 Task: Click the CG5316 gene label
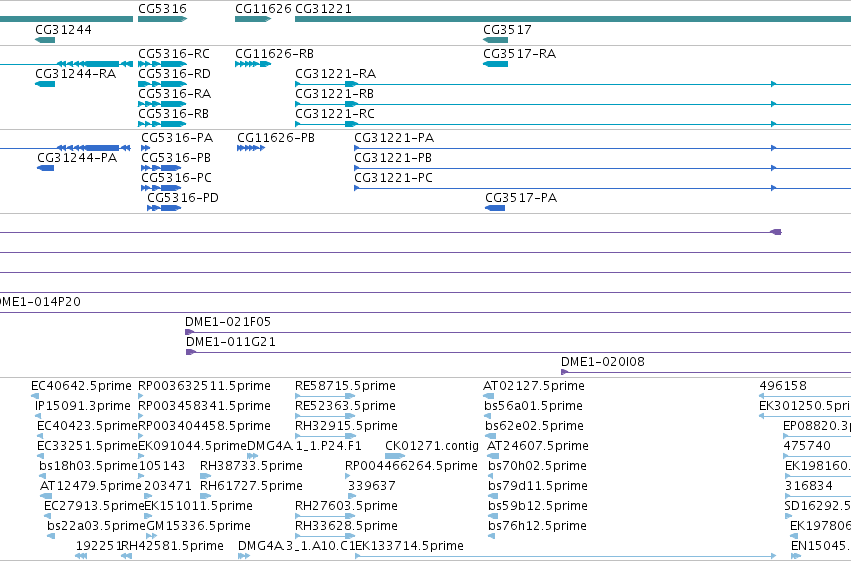162,9
